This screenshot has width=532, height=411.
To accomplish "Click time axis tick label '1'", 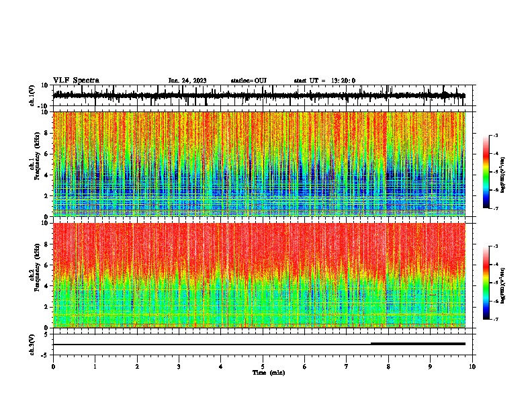I will pos(95,367).
